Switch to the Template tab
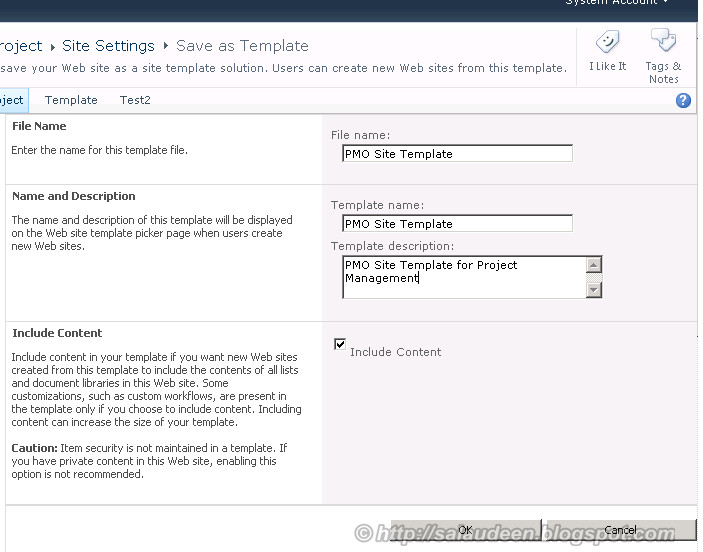703x552 pixels. click(71, 100)
